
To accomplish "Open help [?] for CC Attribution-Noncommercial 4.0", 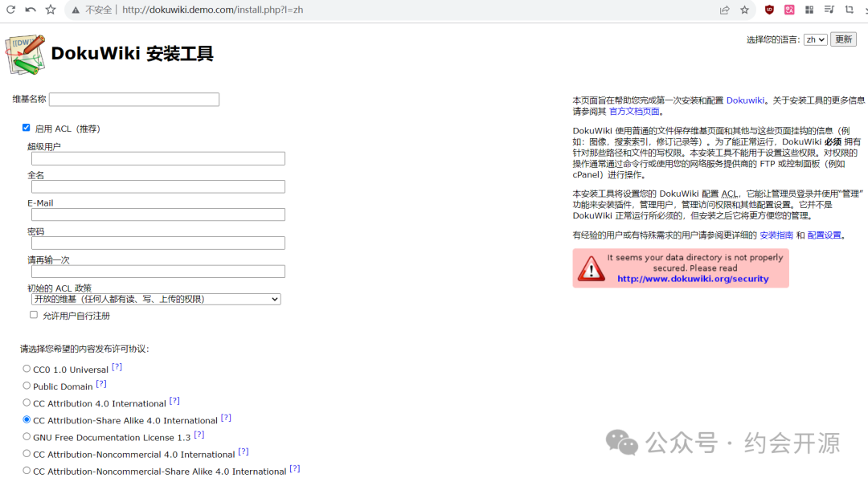I will pyautogui.click(x=243, y=451).
